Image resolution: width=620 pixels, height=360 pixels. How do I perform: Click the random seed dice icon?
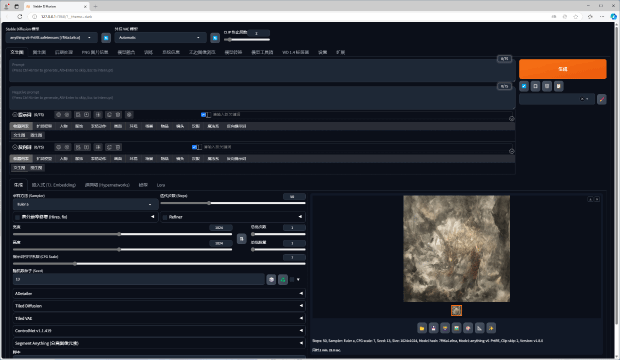click(x=271, y=280)
